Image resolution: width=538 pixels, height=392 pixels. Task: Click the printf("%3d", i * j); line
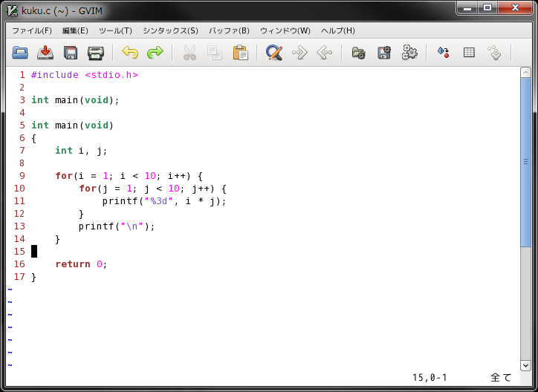[x=164, y=201]
